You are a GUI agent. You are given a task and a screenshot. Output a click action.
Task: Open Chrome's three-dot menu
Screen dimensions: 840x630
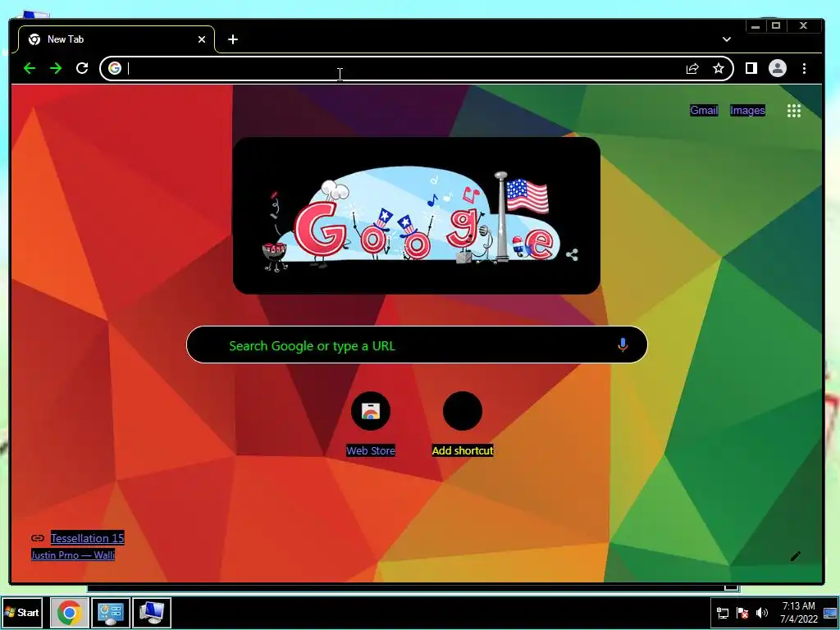tap(804, 68)
